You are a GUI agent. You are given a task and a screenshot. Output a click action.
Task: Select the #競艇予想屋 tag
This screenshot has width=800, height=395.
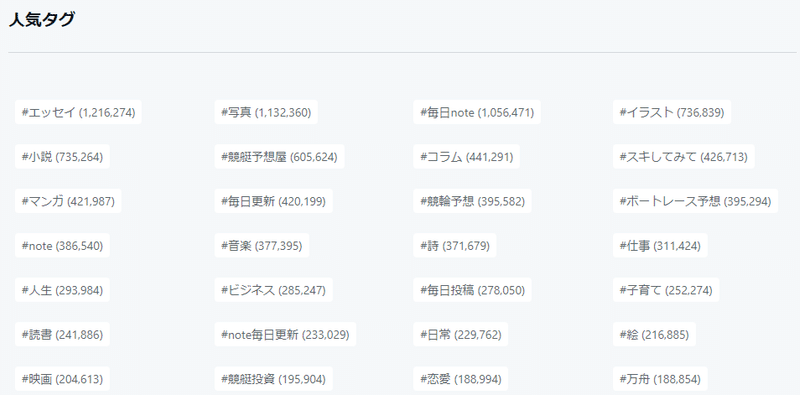point(279,157)
